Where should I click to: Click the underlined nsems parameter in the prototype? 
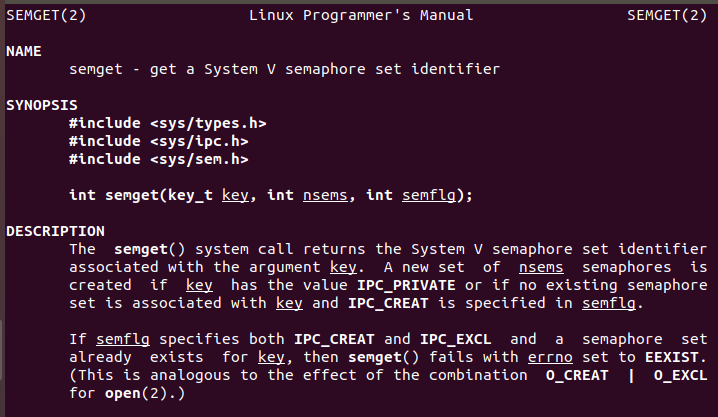[324, 195]
